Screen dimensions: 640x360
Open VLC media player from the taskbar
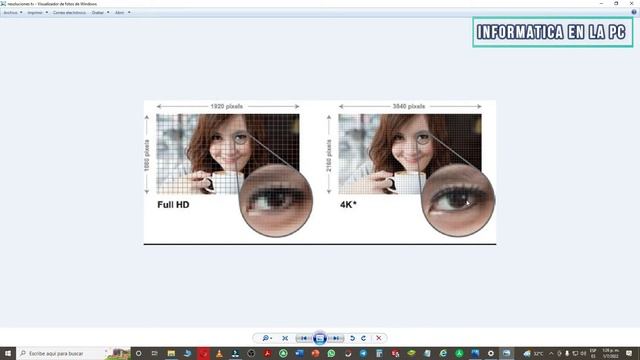coord(219,353)
